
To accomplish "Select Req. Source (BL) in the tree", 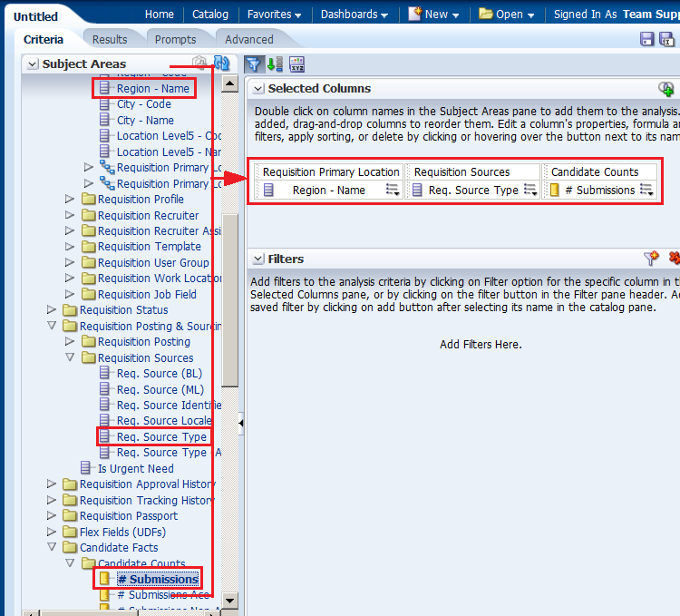I will point(160,374).
